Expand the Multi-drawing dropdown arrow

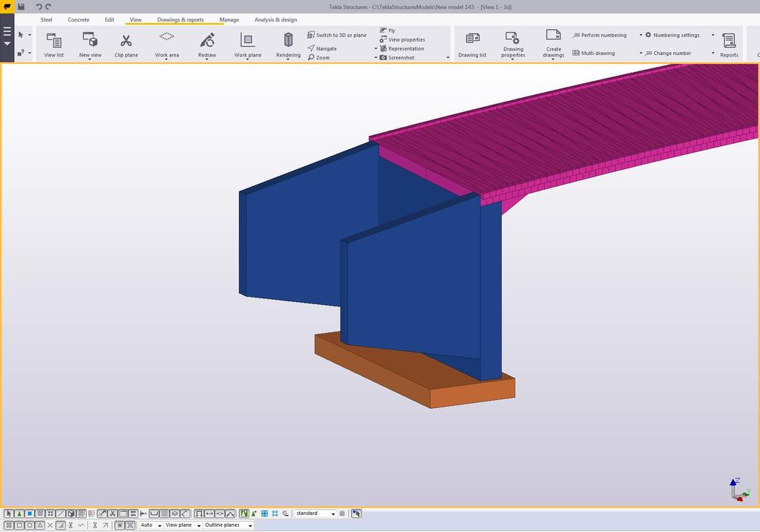point(641,53)
